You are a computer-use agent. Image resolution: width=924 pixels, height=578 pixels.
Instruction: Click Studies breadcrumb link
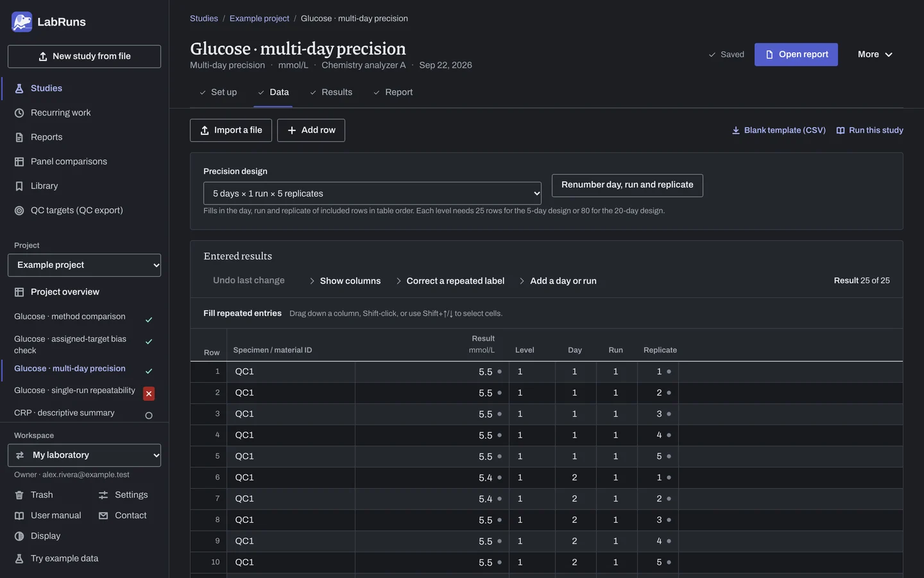tap(204, 19)
